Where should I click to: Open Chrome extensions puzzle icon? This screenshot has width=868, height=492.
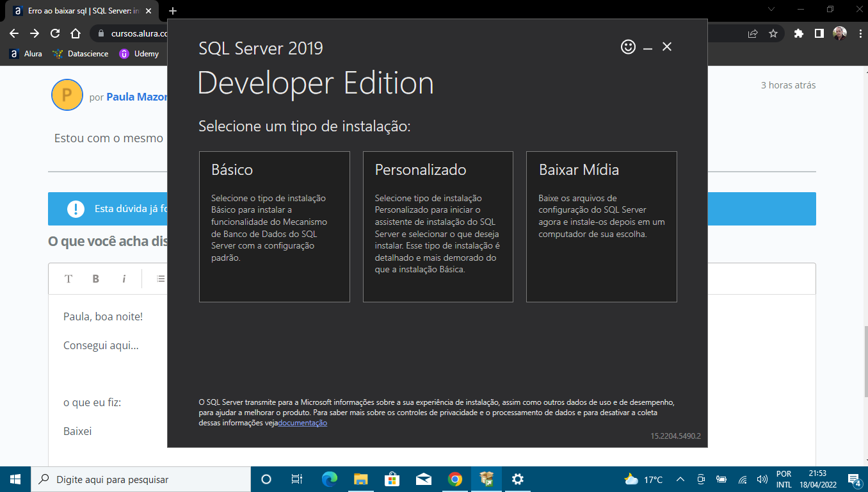point(798,33)
